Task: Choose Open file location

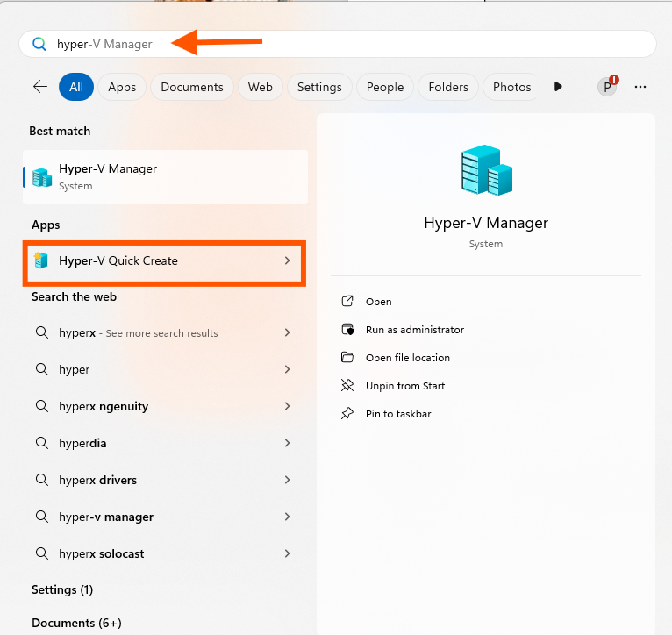Action: pyautogui.click(x=408, y=358)
